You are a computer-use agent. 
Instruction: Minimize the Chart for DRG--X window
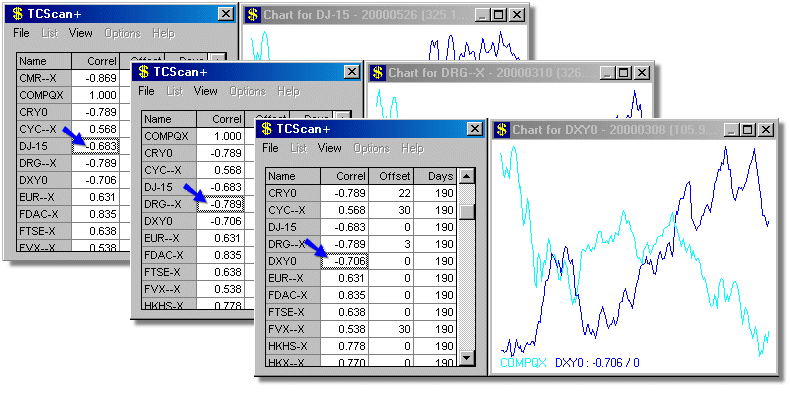608,73
